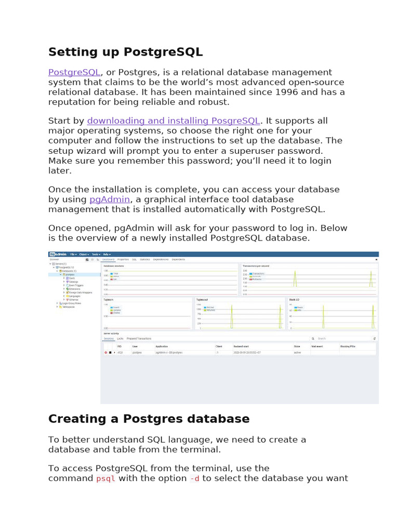Click the pgAdmin logo in the screenshot
Viewport: 399px width, 532px height.
(x=58, y=254)
